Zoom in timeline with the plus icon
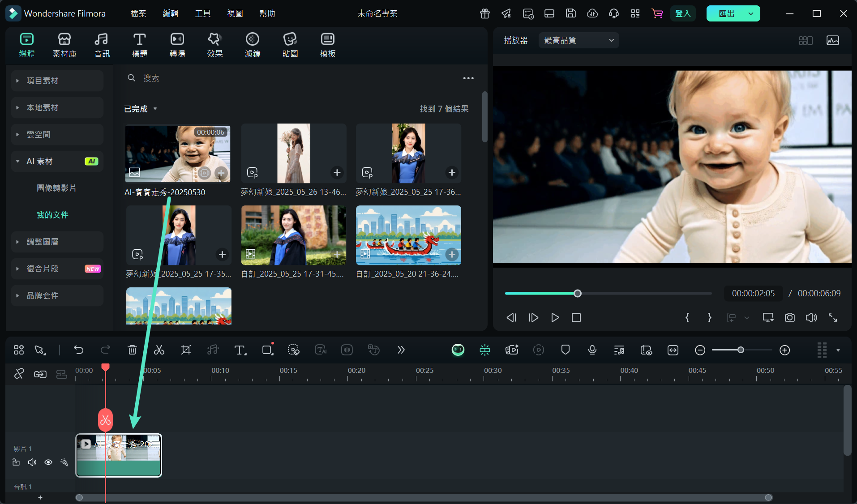 click(785, 350)
